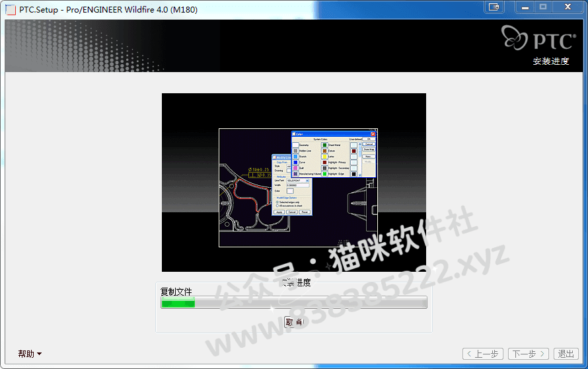This screenshot has width=588, height=369.
Task: Minimize the PTC.Setup window
Action: point(525,7)
